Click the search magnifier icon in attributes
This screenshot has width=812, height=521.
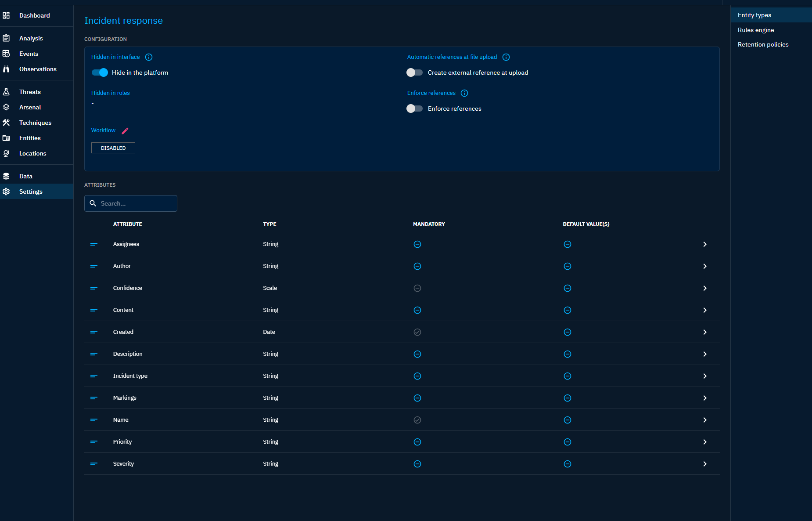[x=93, y=203]
